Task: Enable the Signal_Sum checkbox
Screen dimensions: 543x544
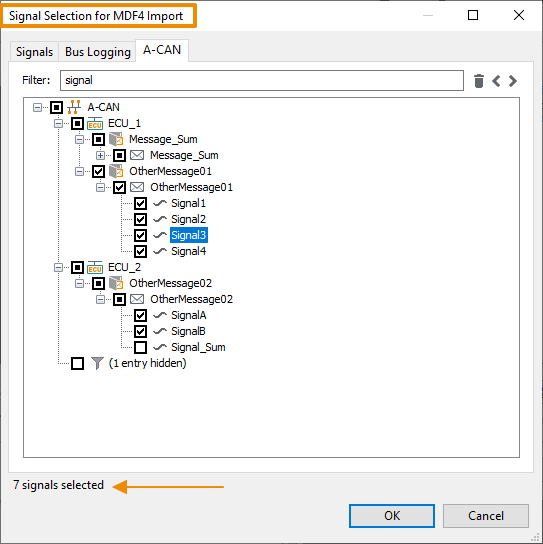Action: click(x=141, y=347)
